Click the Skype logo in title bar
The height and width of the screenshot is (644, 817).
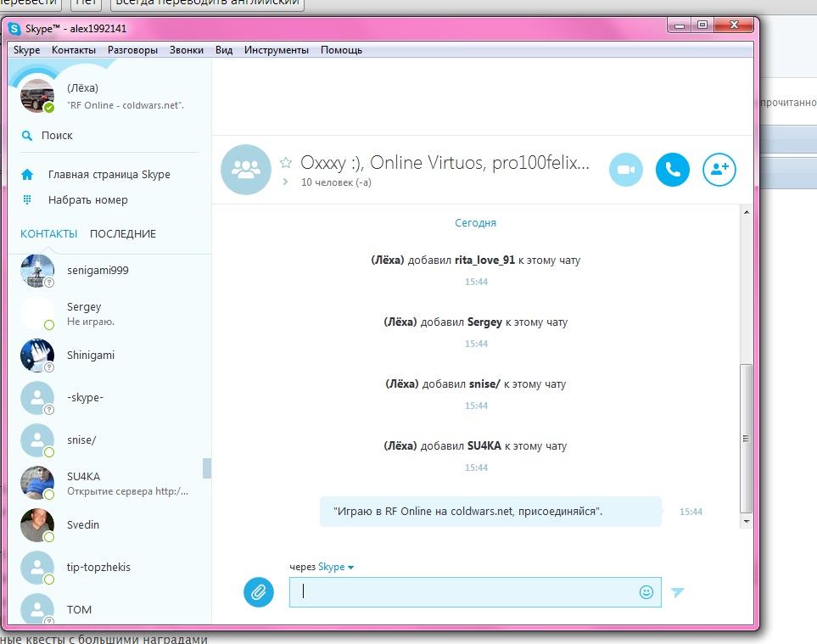click(x=14, y=29)
